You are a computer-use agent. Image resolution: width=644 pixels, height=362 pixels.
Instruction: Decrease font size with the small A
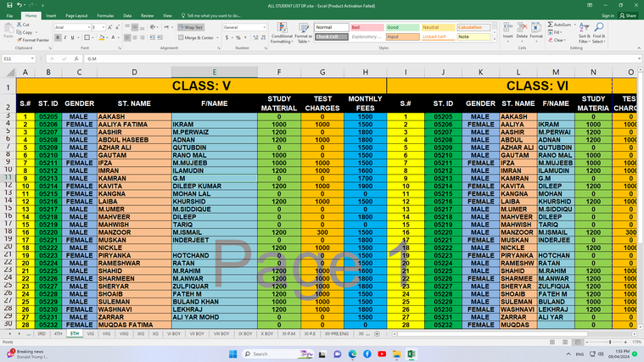[x=117, y=27]
